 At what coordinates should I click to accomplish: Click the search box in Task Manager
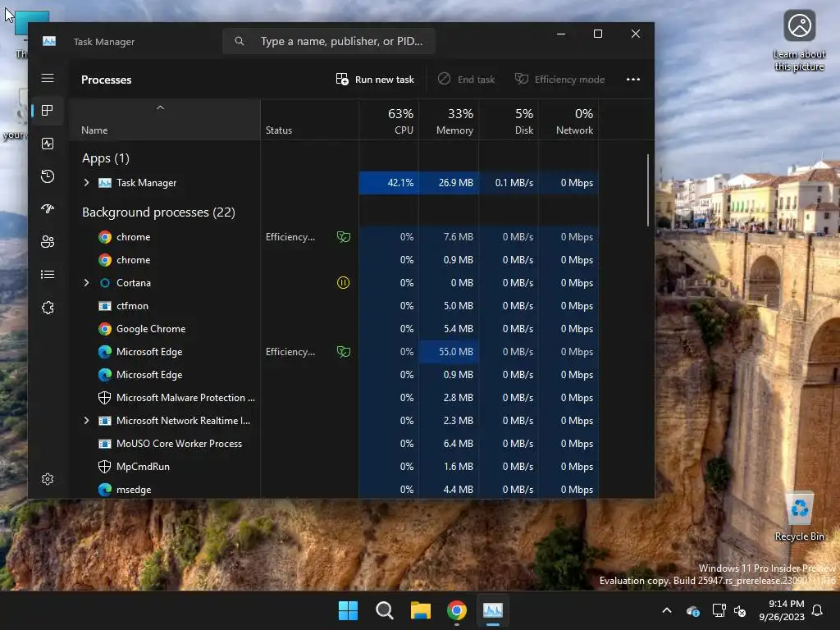pos(329,41)
